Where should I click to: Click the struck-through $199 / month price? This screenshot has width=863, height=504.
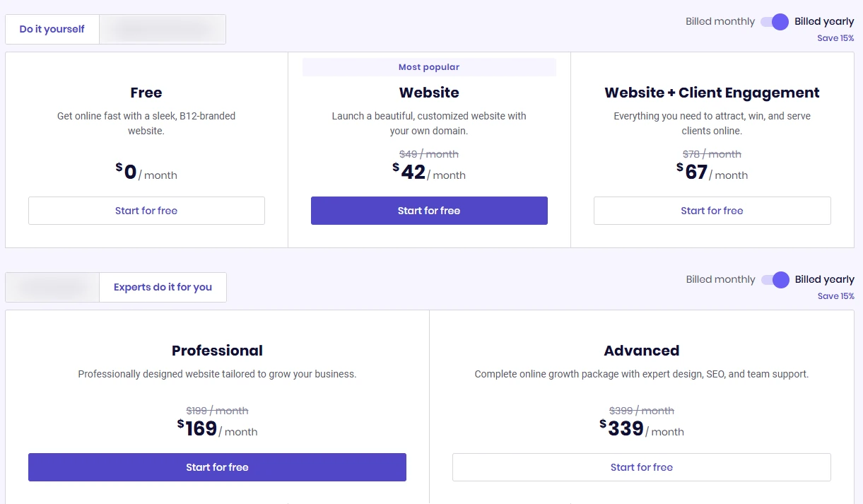[x=217, y=411]
